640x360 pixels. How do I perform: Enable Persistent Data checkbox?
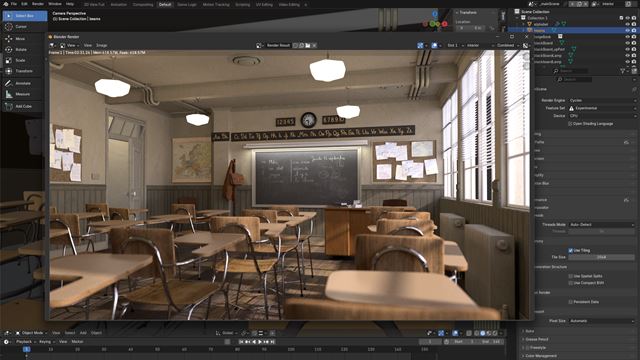pyautogui.click(x=571, y=302)
